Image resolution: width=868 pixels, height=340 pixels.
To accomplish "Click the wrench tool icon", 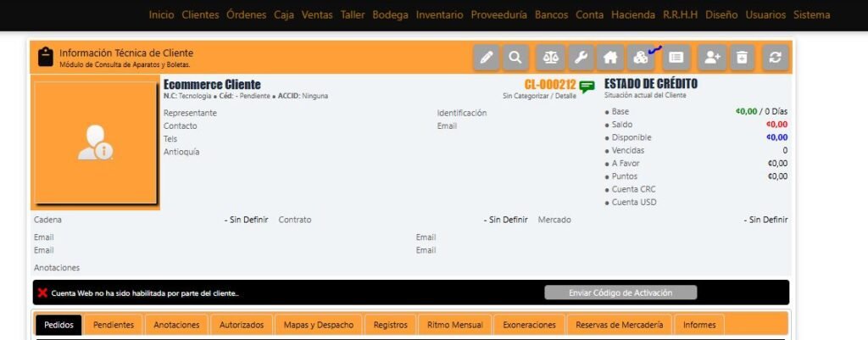I will 581,58.
